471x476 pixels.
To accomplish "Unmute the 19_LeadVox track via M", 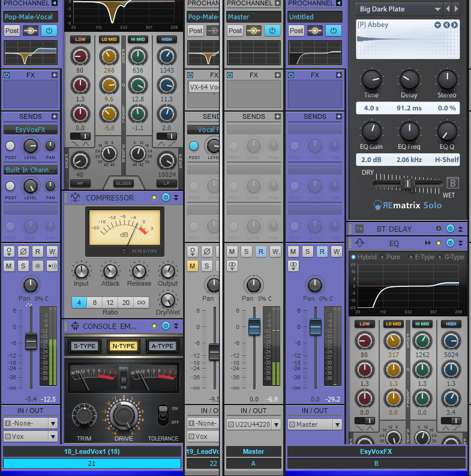I will [193, 266].
